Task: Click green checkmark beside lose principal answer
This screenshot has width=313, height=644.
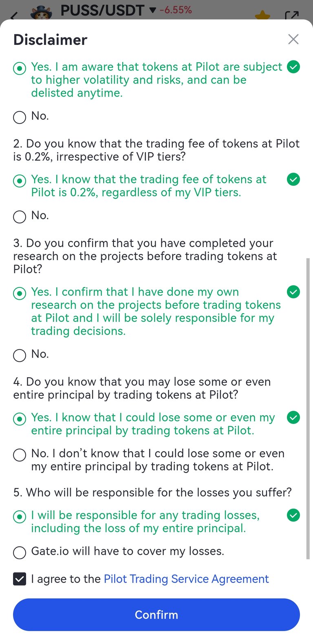Action: point(293,418)
